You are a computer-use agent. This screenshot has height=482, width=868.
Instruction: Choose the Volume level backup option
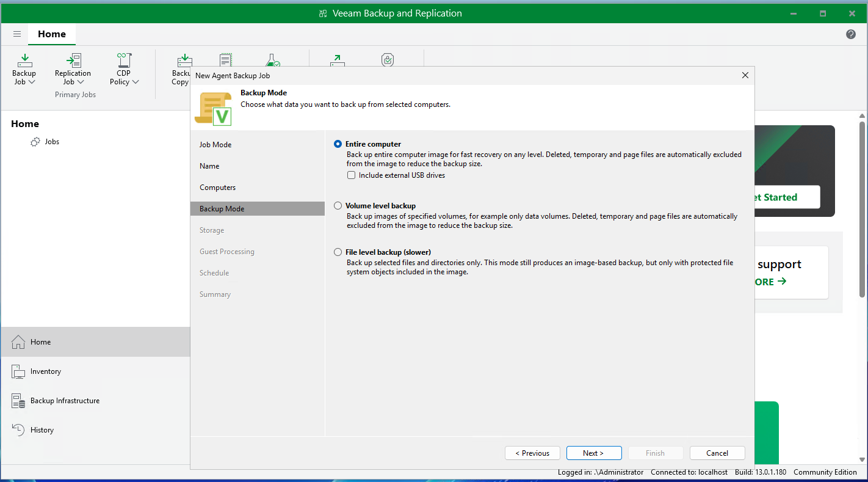(x=338, y=206)
